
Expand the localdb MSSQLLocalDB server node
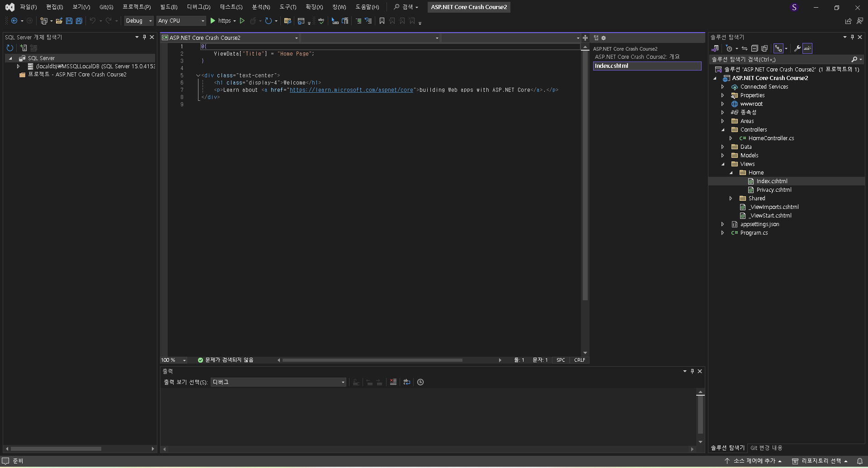point(18,66)
